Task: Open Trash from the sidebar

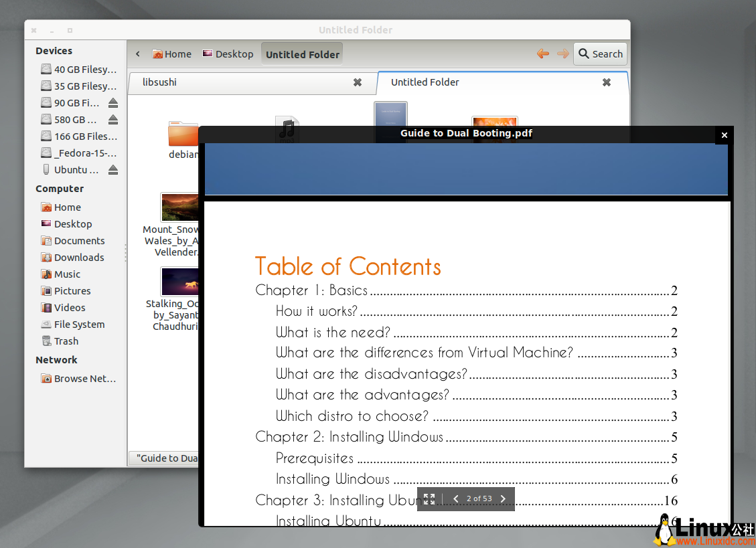Action: 65,341
